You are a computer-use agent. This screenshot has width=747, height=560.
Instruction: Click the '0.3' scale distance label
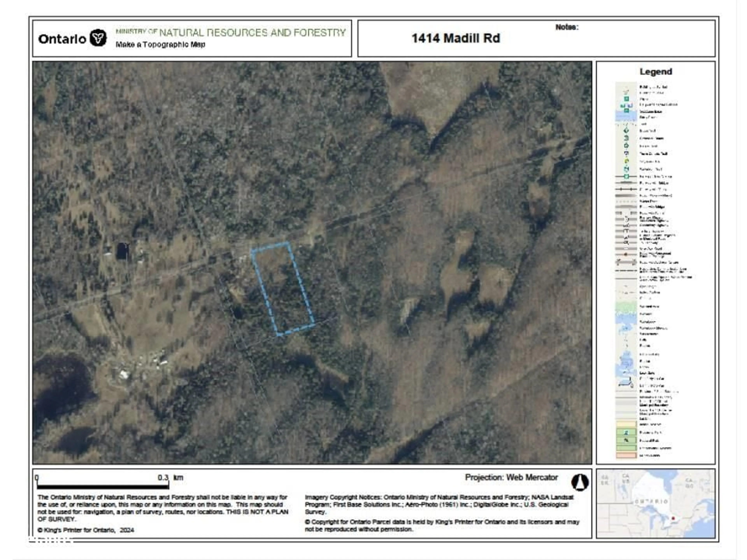[163, 478]
